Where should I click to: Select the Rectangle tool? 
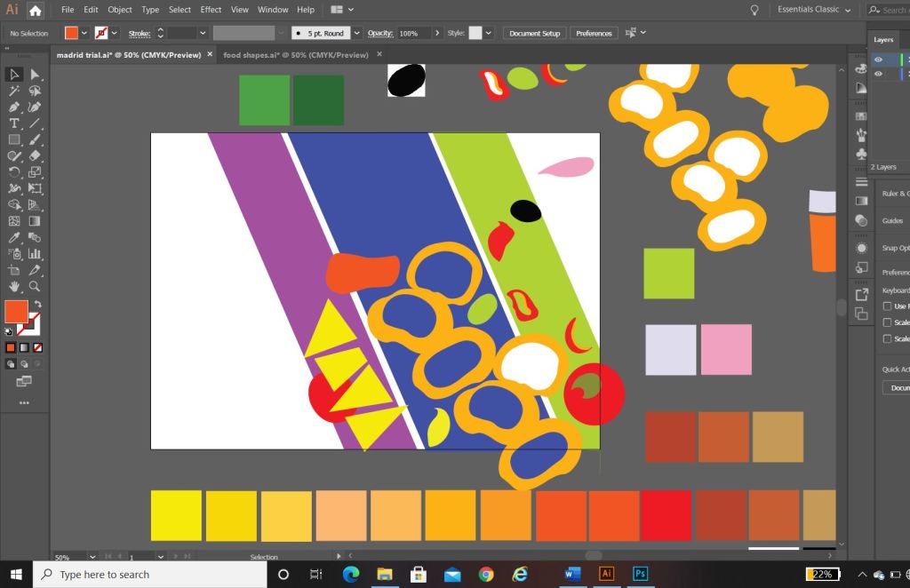point(14,139)
